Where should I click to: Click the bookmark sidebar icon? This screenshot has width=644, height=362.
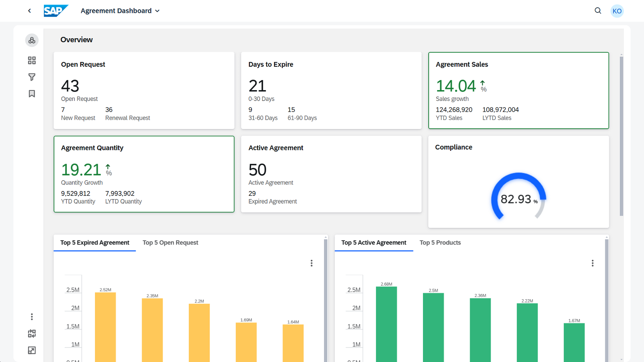pos(32,94)
